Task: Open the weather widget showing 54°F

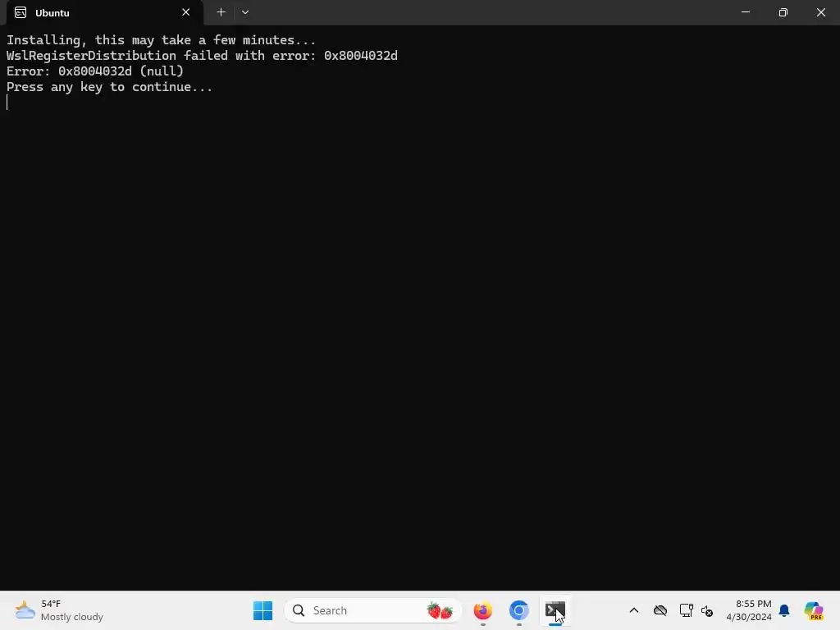Action: 59,610
